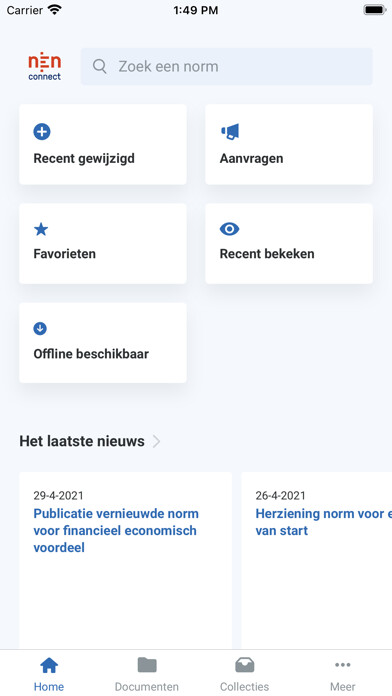Expand Het laatste nieuws with chevron

click(156, 441)
